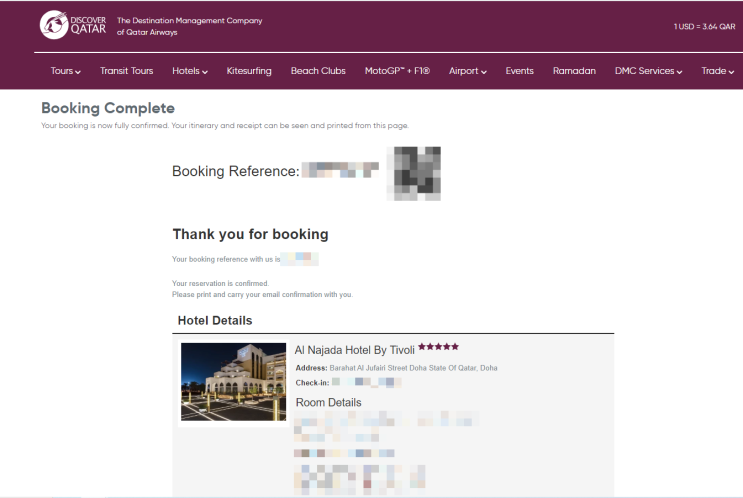Click the Al Najada Hotel By Tivoli name
The image size is (743, 498).
(x=354, y=350)
